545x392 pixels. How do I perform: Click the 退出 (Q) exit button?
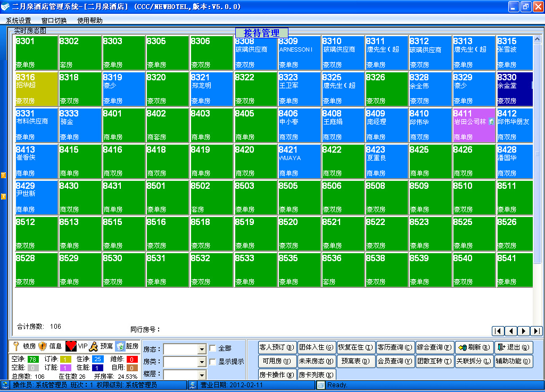pyautogui.click(x=514, y=347)
